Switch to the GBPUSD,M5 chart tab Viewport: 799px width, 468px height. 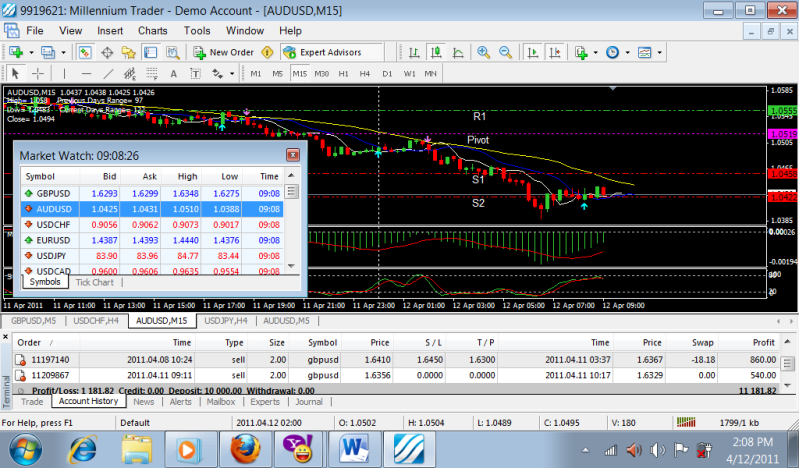(33, 321)
